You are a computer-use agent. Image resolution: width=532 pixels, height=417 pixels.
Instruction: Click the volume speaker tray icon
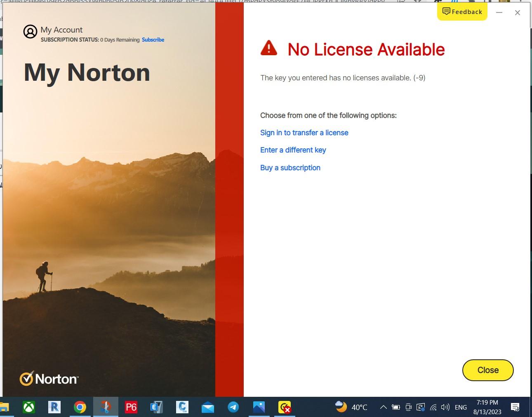pos(445,407)
